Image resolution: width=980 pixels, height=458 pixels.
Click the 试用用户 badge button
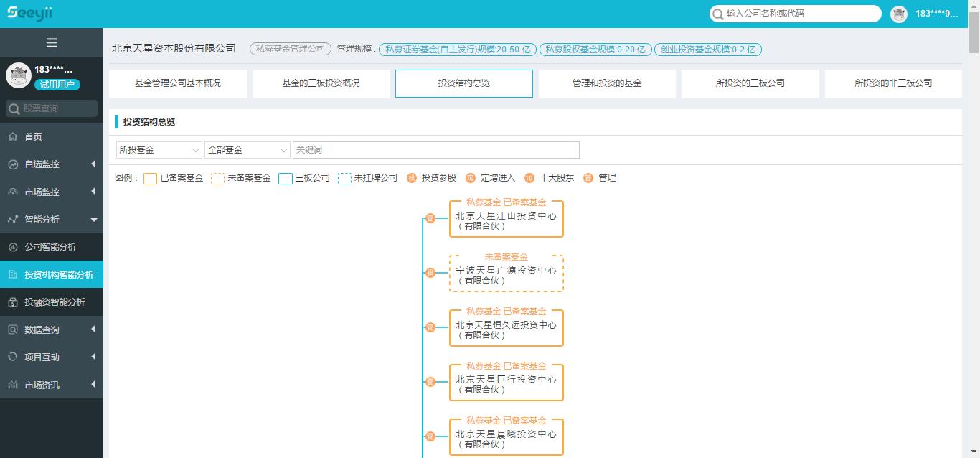57,85
